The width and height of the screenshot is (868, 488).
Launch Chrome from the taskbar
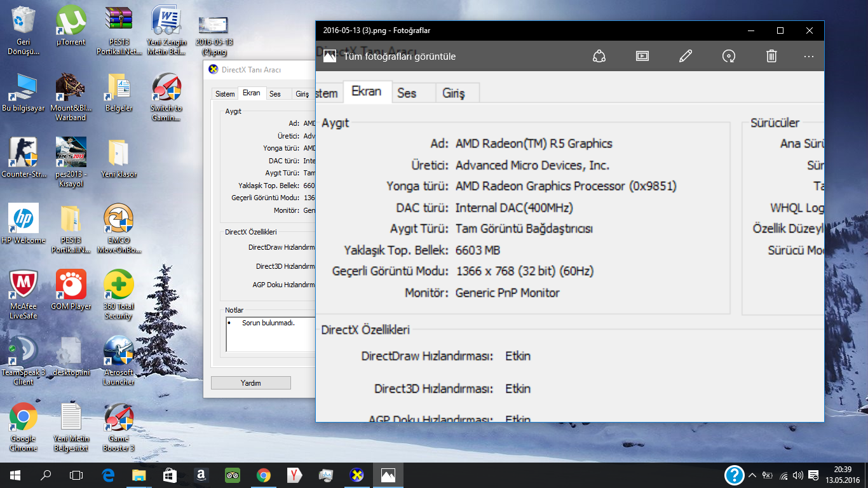point(263,475)
